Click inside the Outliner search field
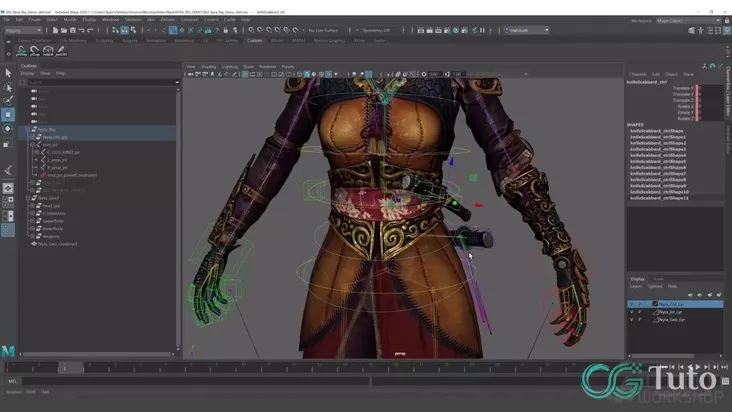The width and height of the screenshot is (732, 412). [100, 82]
